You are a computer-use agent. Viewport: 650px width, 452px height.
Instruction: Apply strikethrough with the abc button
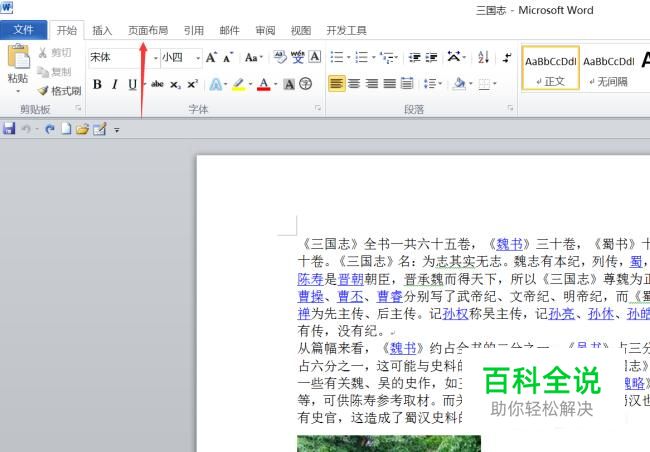[x=157, y=84]
